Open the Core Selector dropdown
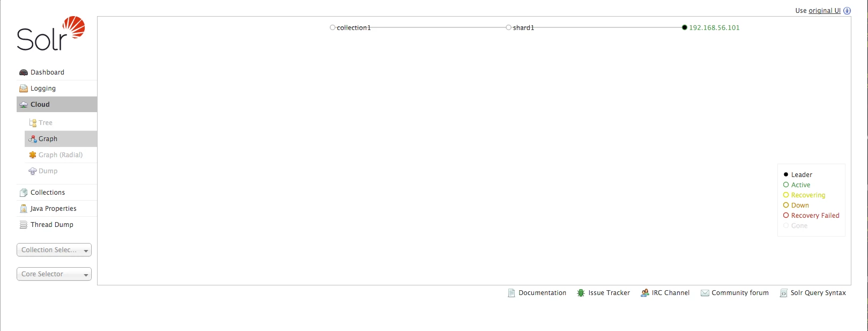The height and width of the screenshot is (331, 868). [x=54, y=274]
